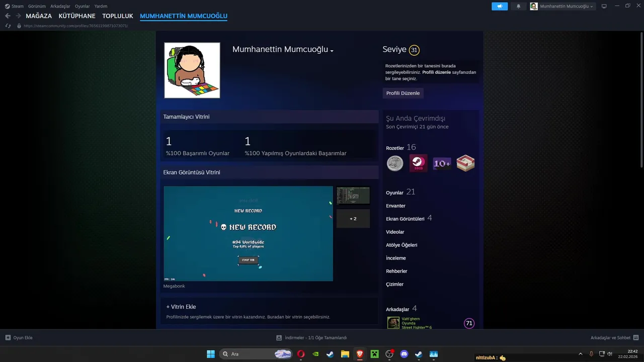Open the Arkadaşlar menu

click(x=60, y=6)
